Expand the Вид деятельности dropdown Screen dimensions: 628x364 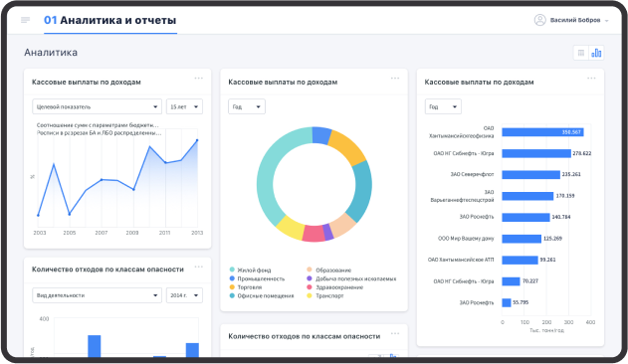(97, 295)
